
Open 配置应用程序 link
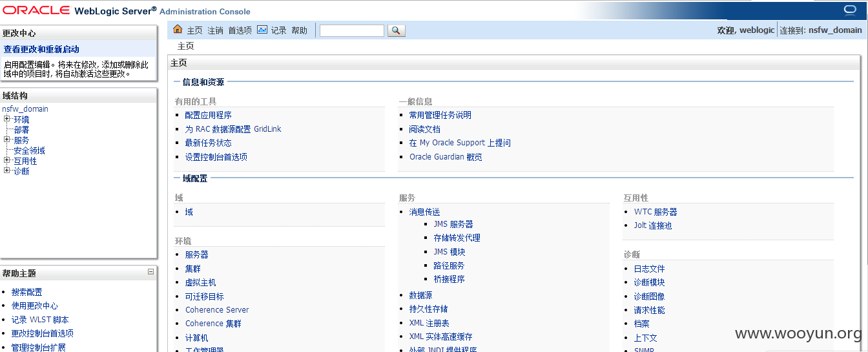pyautogui.click(x=208, y=115)
